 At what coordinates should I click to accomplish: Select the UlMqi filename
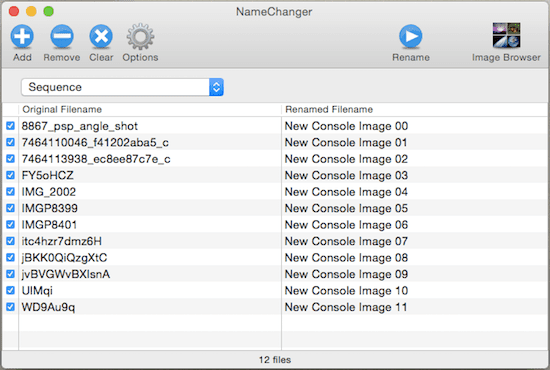[x=37, y=291]
